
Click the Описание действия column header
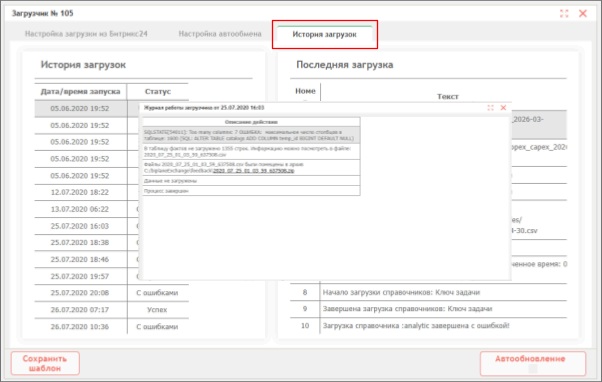coord(251,122)
